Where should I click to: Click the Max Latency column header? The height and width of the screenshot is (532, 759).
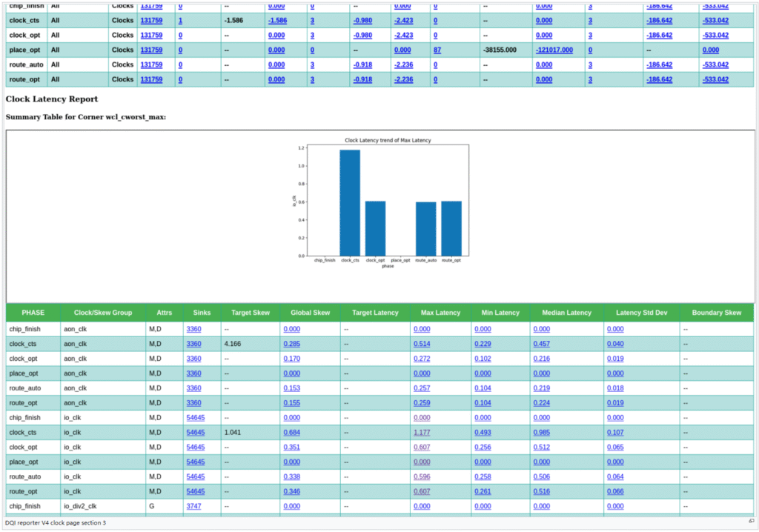(x=440, y=313)
